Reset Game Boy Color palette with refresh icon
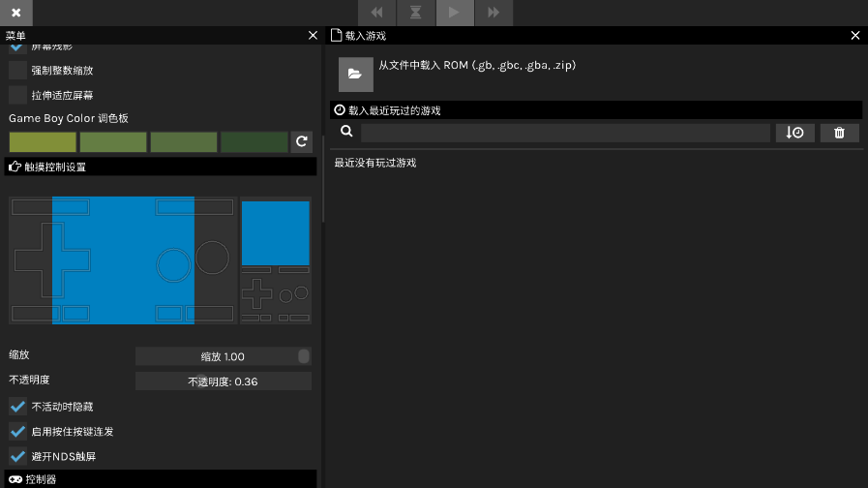The width and height of the screenshot is (868, 488). [x=302, y=142]
